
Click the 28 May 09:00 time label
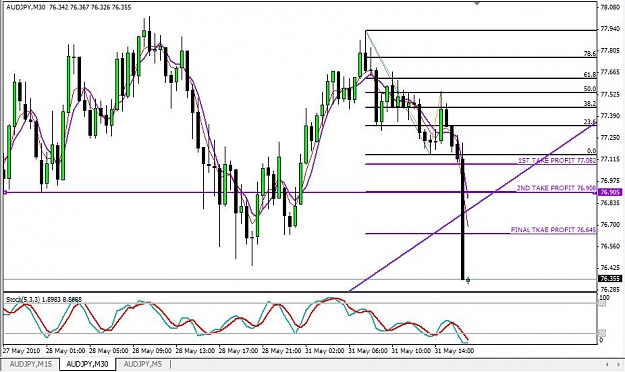(152, 351)
